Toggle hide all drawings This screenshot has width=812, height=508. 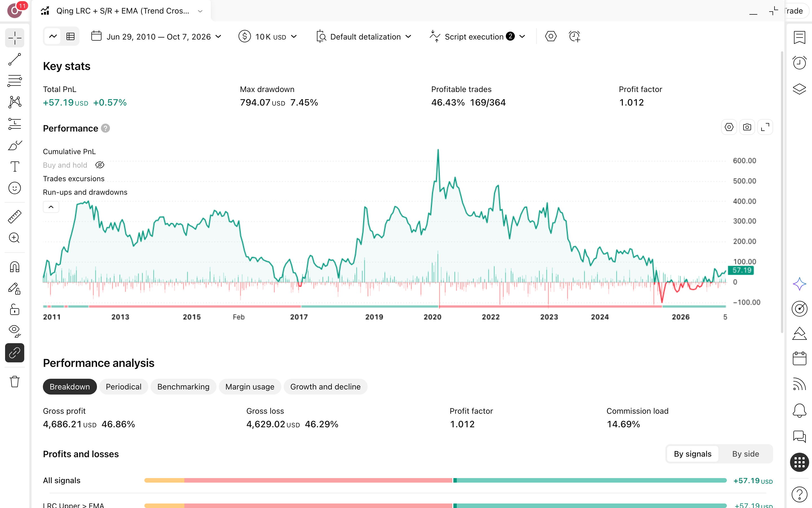point(15,331)
